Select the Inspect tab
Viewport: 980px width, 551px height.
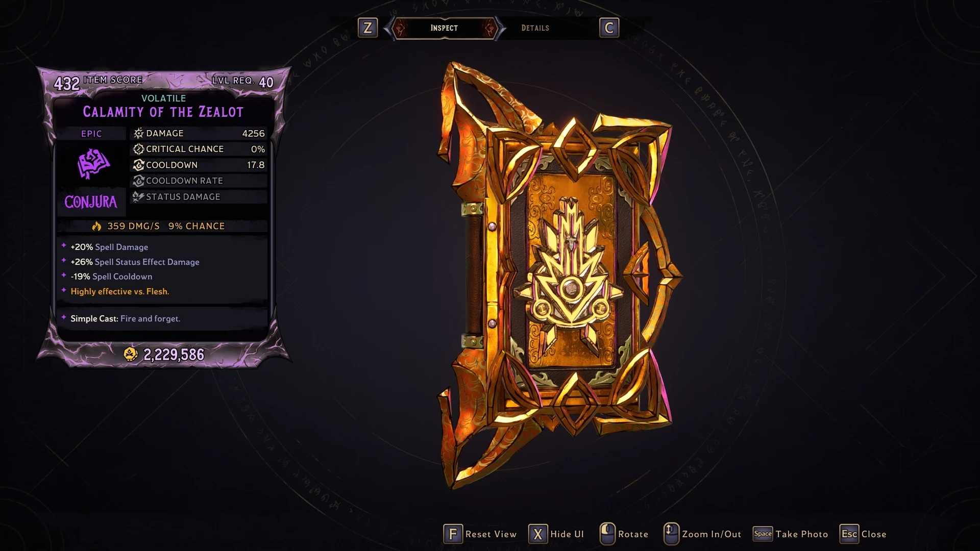pyautogui.click(x=444, y=28)
